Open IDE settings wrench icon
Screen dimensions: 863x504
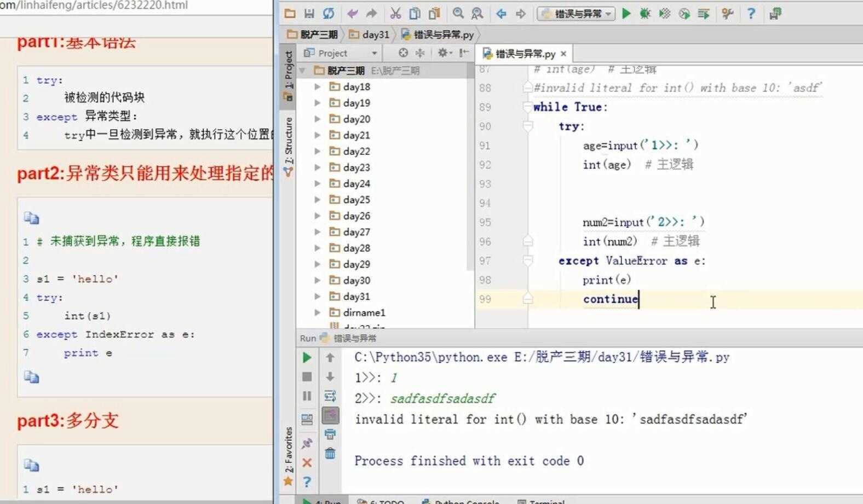point(727,14)
